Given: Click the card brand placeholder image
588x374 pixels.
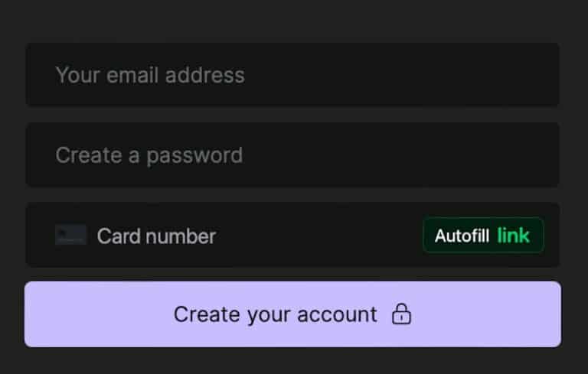Looking at the screenshot, I should [70, 236].
